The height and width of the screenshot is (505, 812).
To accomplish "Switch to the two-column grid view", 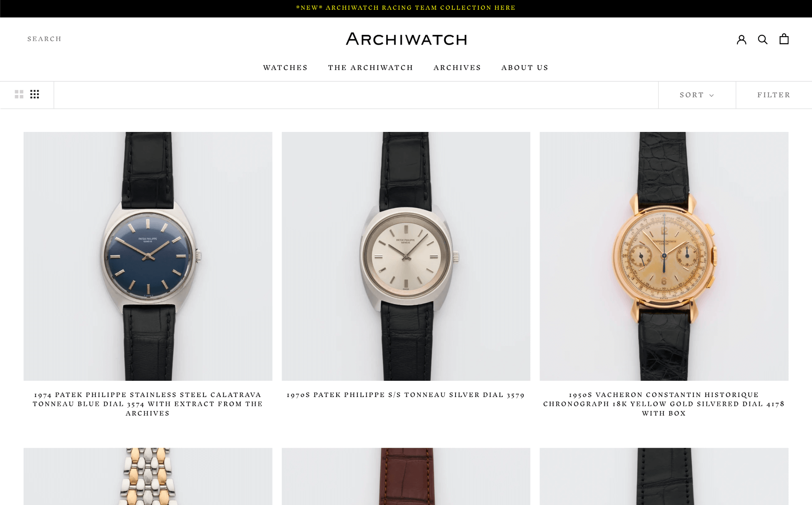I will point(19,94).
